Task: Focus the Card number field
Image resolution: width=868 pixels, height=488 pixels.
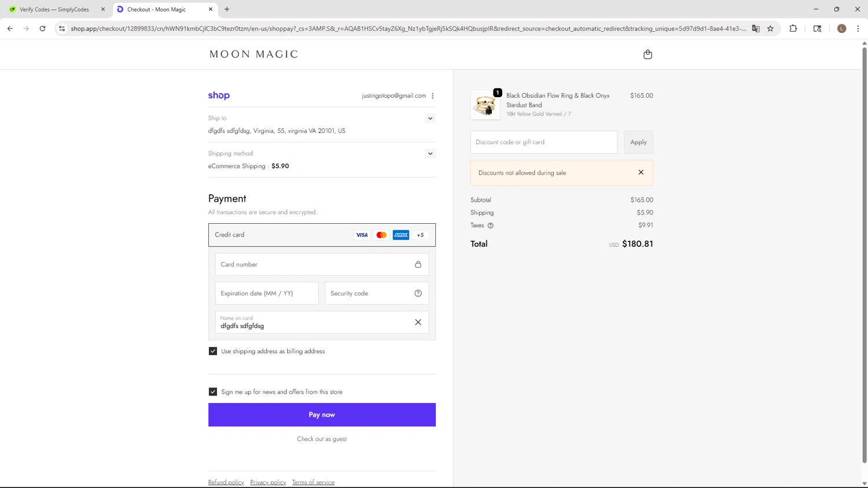Action: click(322, 264)
